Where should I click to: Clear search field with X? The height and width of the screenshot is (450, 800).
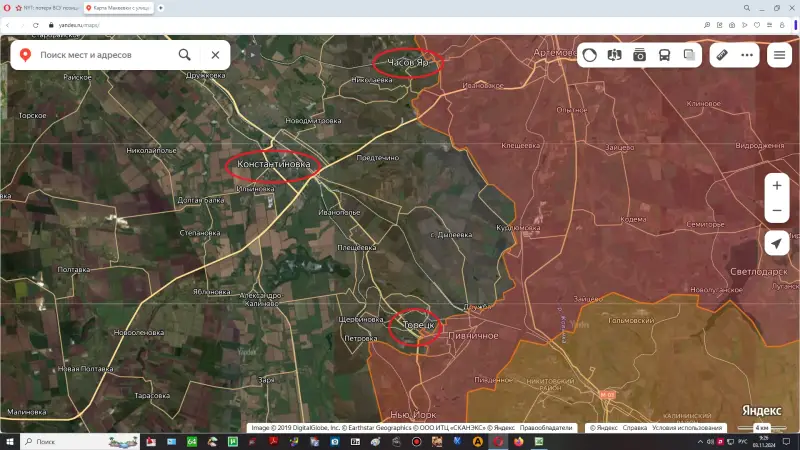(x=215, y=55)
